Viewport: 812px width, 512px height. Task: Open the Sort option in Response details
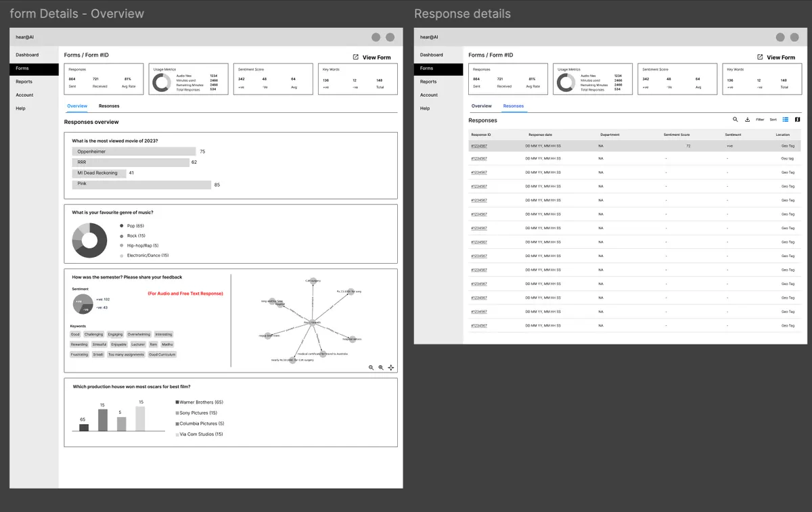(773, 120)
